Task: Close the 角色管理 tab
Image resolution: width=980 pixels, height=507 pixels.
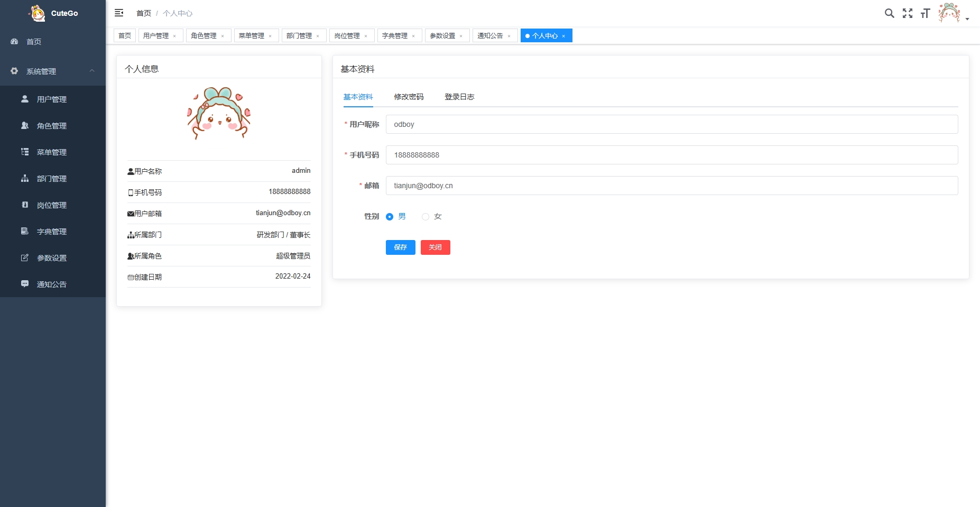Action: (223, 36)
